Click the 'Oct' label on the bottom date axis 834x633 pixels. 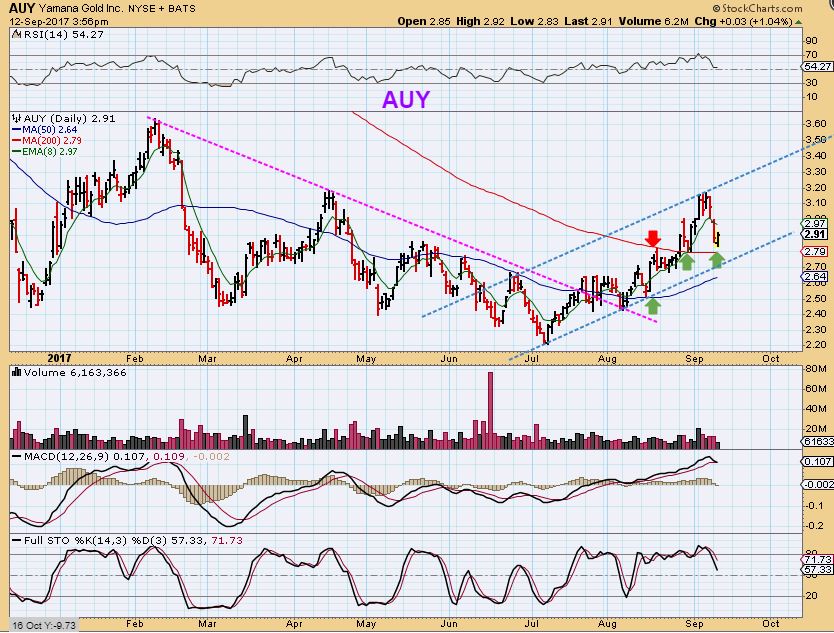click(770, 623)
